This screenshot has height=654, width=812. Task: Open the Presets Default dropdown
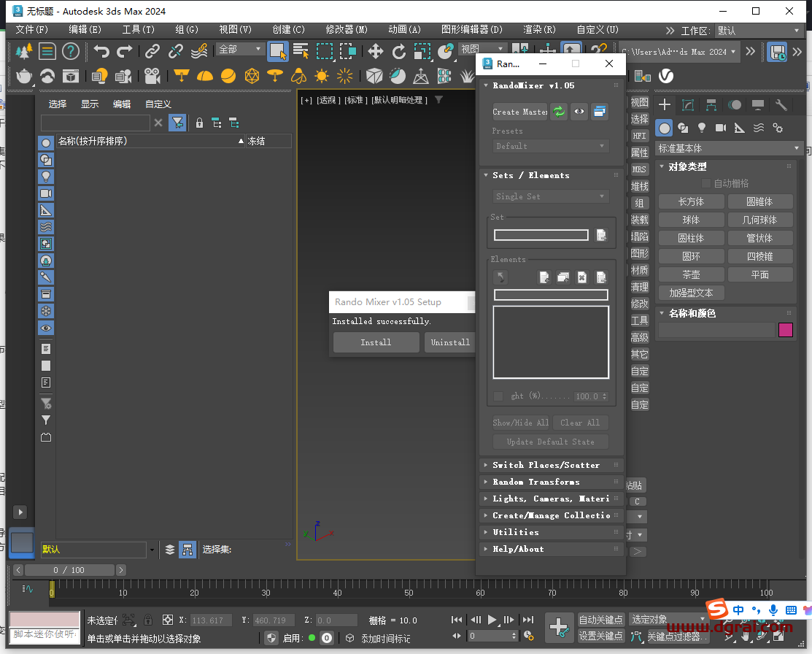pyautogui.click(x=551, y=146)
